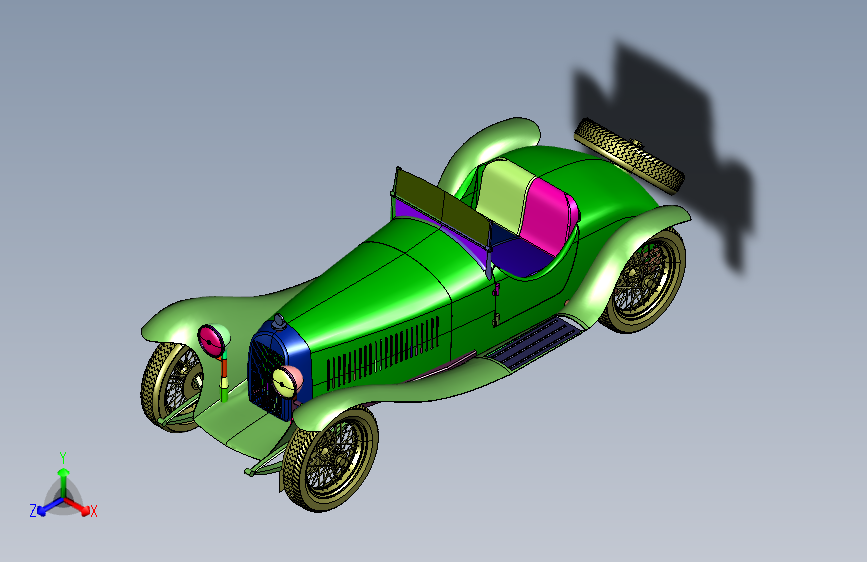Select the hood side louvers

383,352
